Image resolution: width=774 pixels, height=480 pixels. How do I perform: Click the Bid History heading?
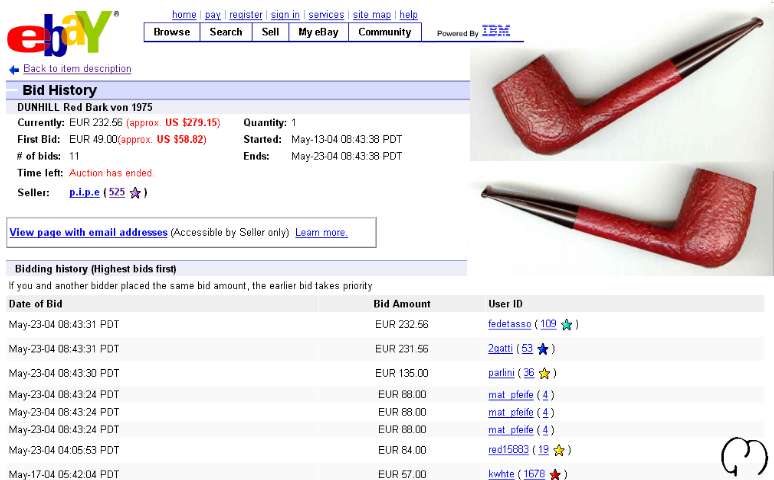(59, 90)
